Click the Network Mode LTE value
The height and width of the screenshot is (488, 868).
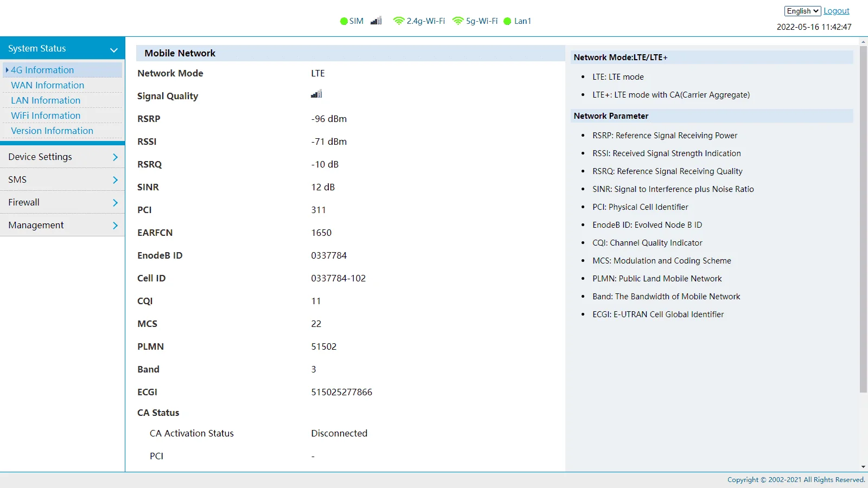pos(318,73)
